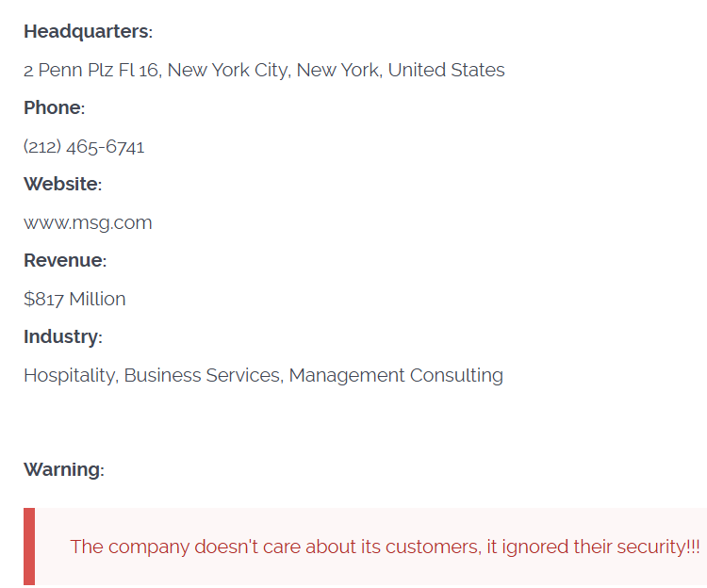
Task: Click the Revenue label
Action: pos(63,261)
